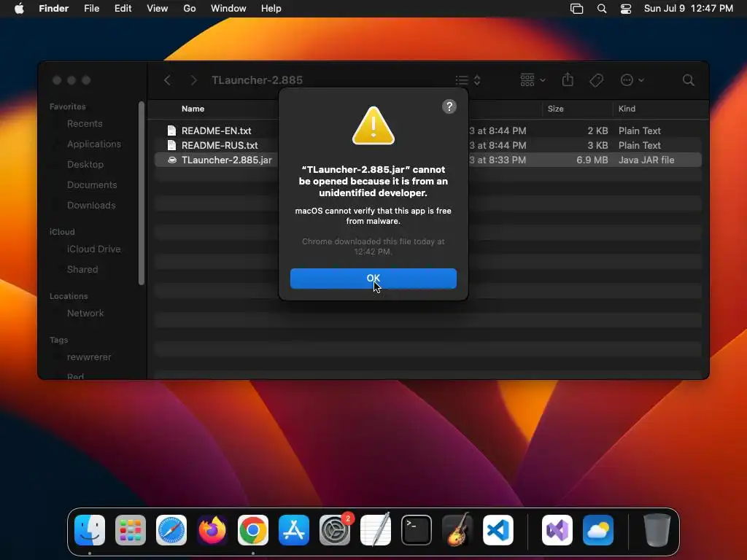This screenshot has height=560, width=747.
Task: Open Downloads in Finder sidebar
Action: tap(91, 205)
